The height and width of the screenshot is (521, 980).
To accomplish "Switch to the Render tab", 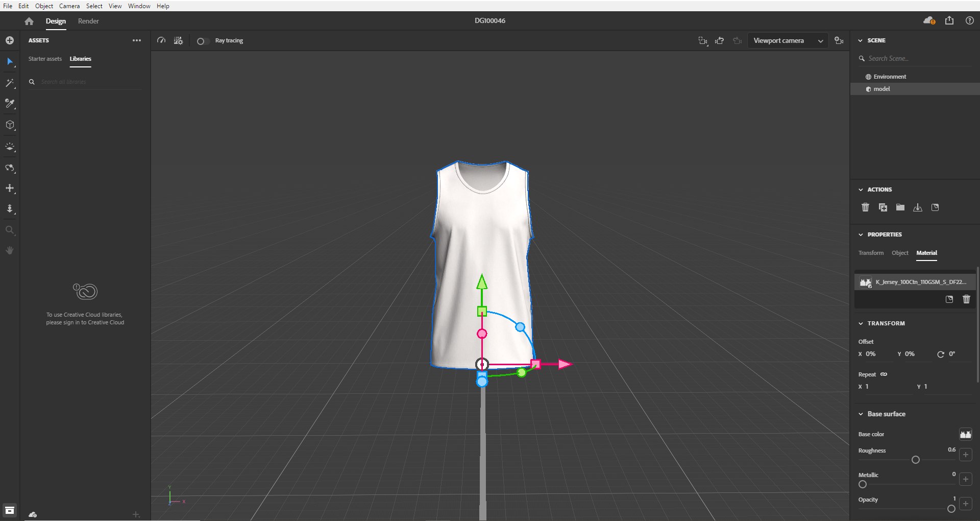I will (x=88, y=21).
